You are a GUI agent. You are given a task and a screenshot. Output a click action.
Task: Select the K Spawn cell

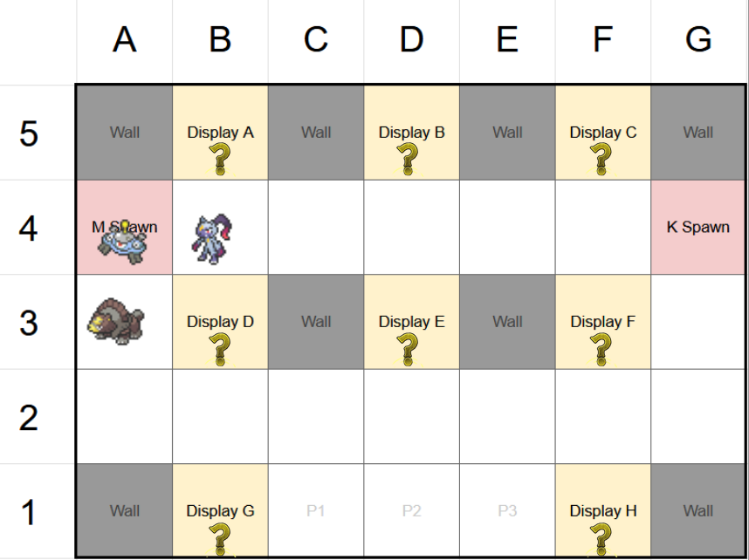[697, 227]
